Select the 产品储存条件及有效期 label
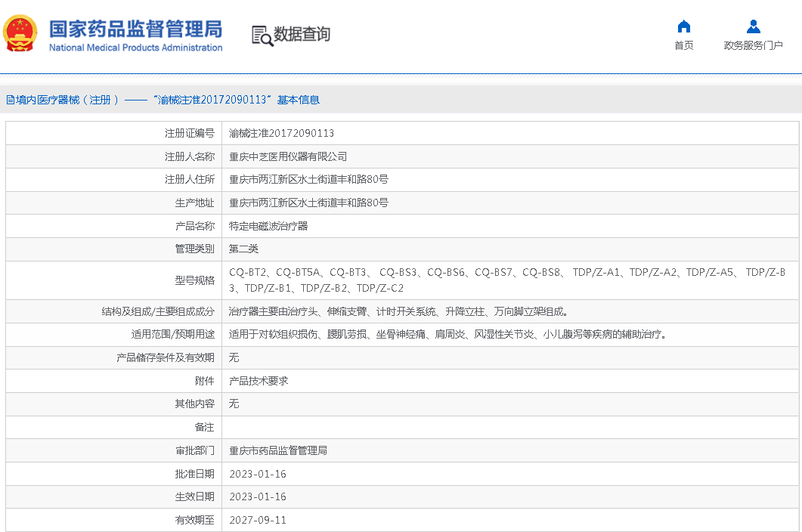Viewport: 802px width, 532px height. point(166,357)
